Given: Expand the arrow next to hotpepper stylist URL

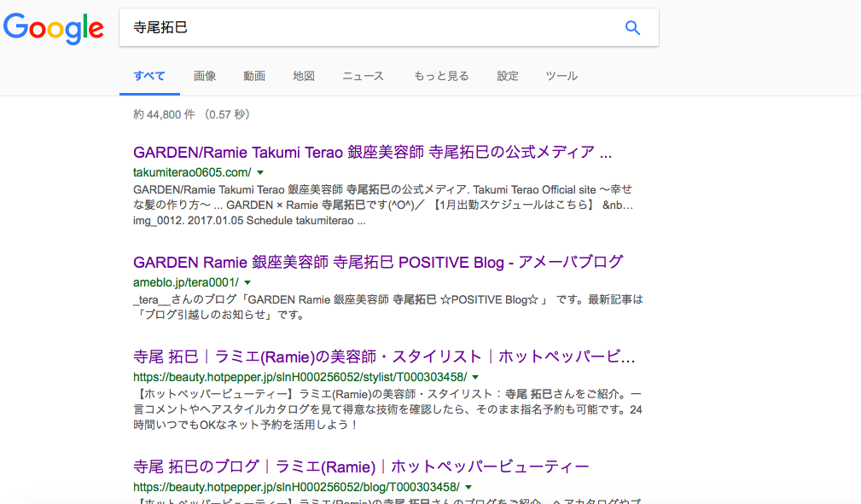Looking at the screenshot, I should click(475, 377).
